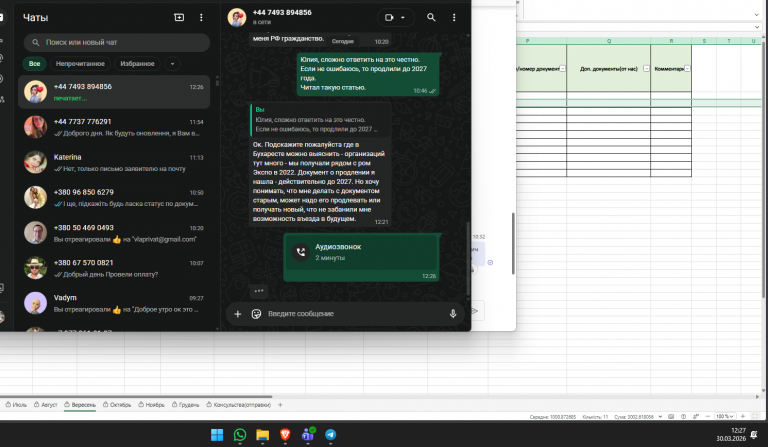Open the 100 % zoom level dropdown
This screenshot has height=447, width=768.
pyautogui.click(x=725, y=417)
